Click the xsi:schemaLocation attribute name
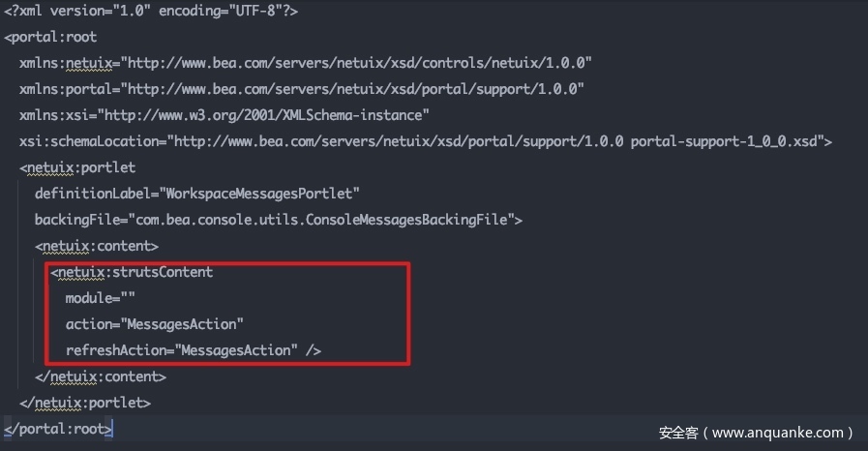 click(x=90, y=141)
